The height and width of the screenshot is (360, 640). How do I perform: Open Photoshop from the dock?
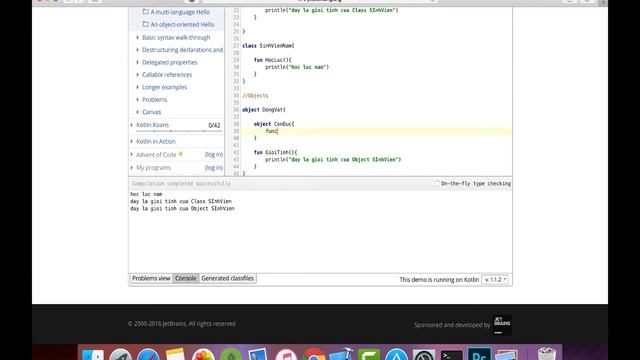pos(479,355)
